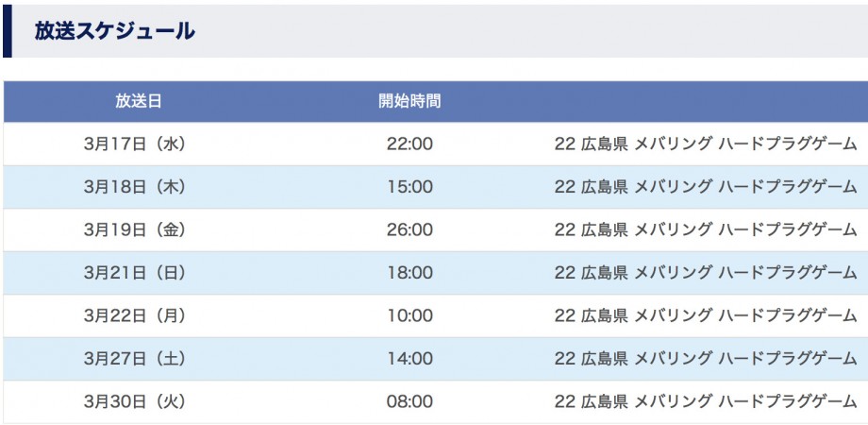Click the 3月17日（水）date cell
Screen dimensions: 868x425
[135, 144]
